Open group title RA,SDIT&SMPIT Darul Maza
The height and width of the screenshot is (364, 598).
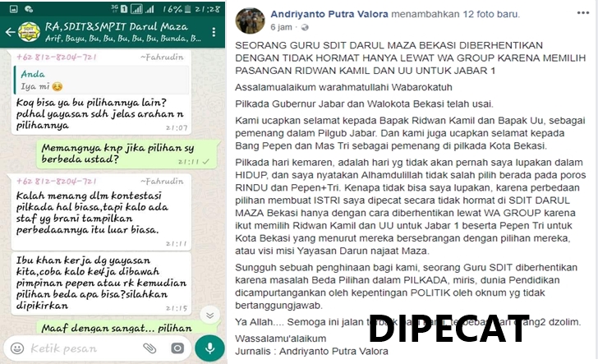point(117,27)
